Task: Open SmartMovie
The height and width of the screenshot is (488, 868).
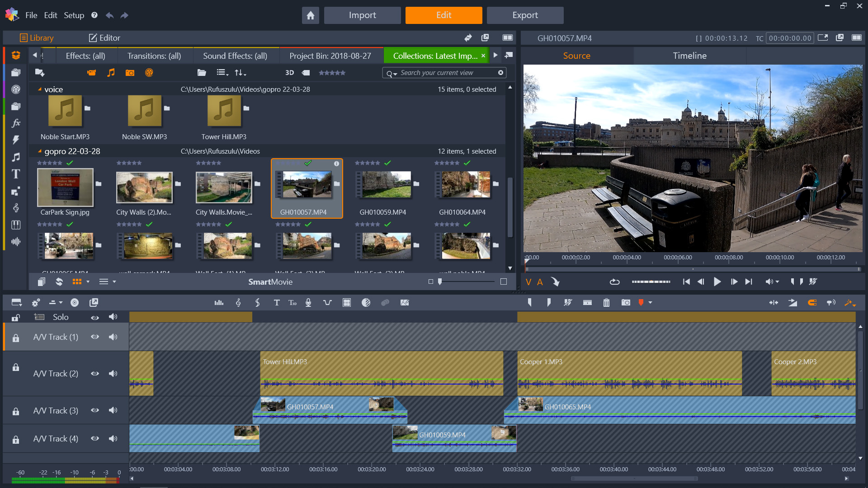Action: [270, 282]
